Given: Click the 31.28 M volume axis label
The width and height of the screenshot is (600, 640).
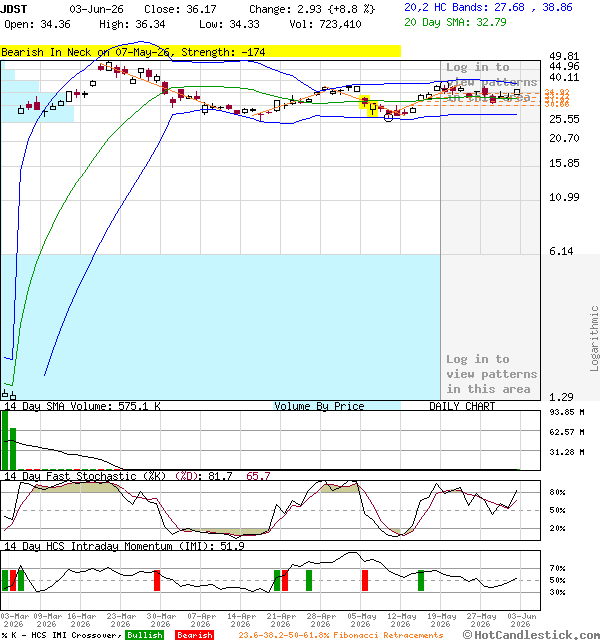Looking at the screenshot, I should 567,452.
